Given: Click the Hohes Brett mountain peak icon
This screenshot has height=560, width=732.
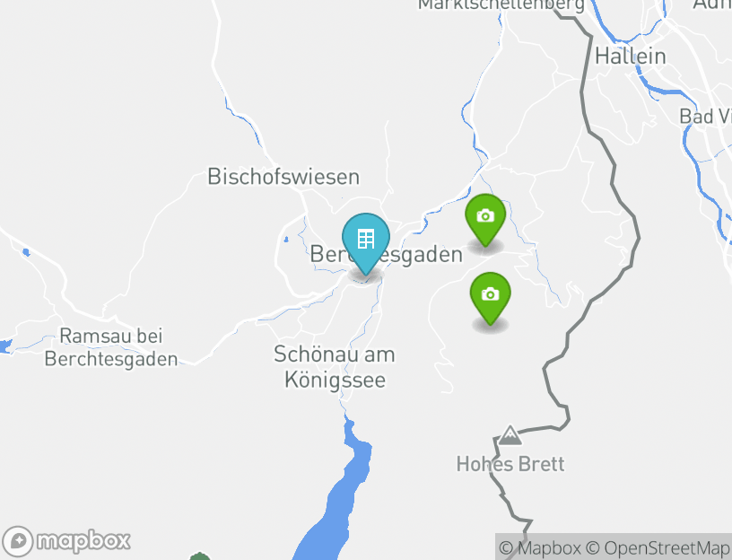Looking at the screenshot, I should pyautogui.click(x=510, y=435).
